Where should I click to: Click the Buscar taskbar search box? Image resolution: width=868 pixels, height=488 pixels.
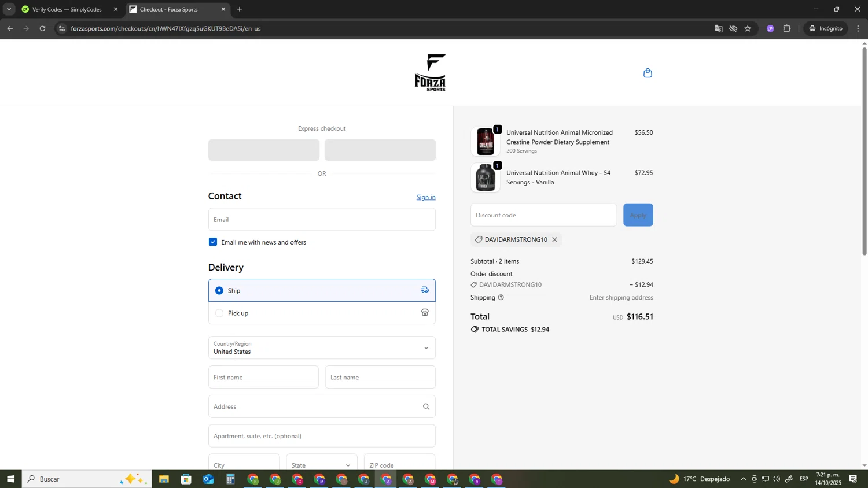tap(87, 479)
